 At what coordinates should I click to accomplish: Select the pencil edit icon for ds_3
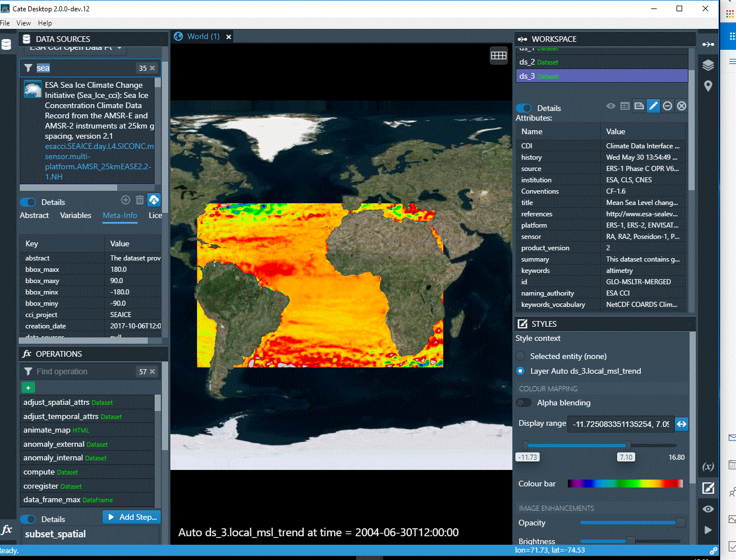tap(653, 106)
